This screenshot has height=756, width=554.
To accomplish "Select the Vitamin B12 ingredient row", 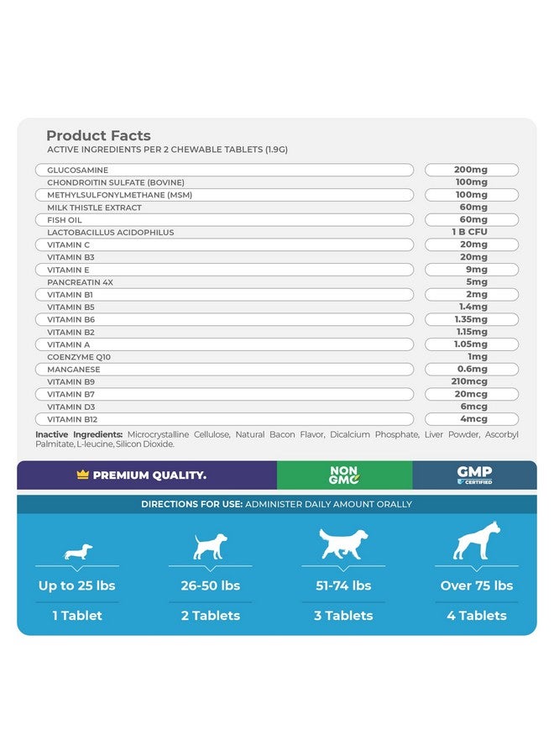I will (224, 419).
